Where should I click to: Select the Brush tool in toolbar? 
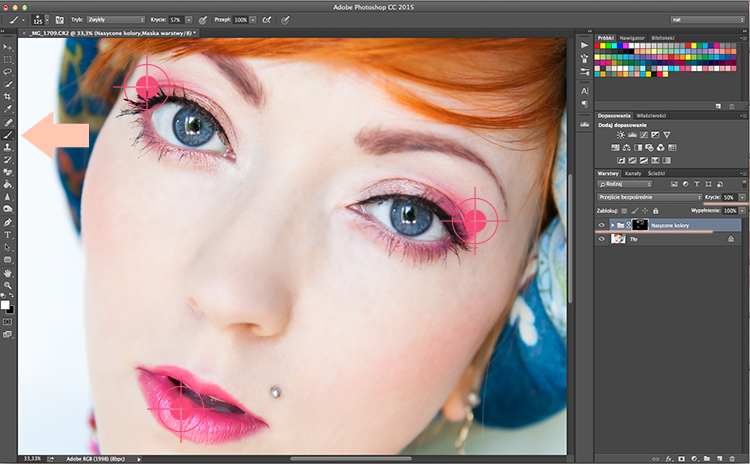point(8,135)
